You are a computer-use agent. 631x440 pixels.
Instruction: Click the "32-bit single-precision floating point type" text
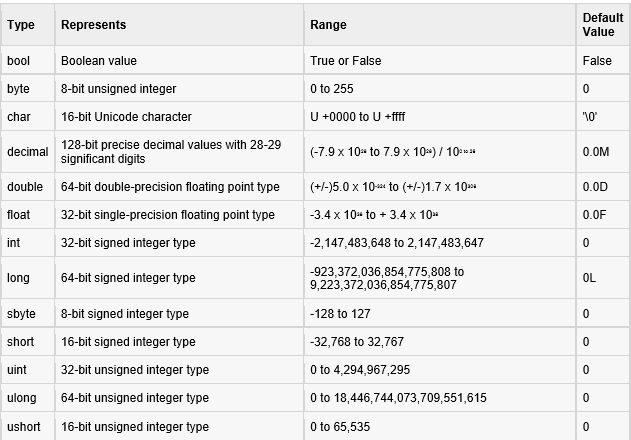(x=167, y=215)
